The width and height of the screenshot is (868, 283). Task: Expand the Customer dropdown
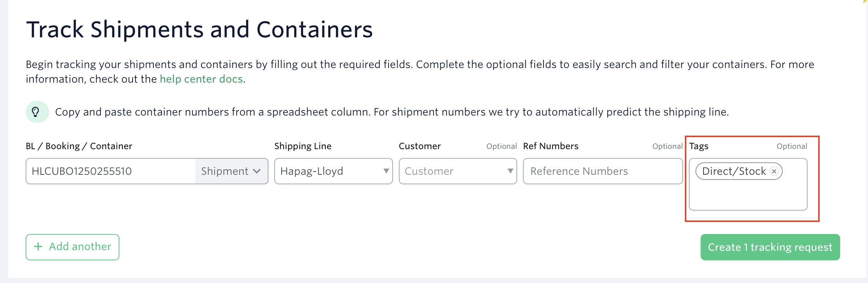point(457,171)
